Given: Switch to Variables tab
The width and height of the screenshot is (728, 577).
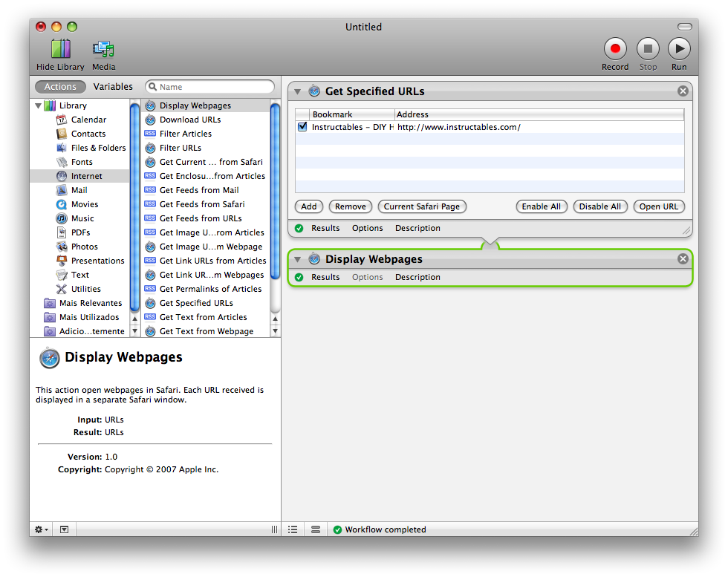Looking at the screenshot, I should click(113, 87).
